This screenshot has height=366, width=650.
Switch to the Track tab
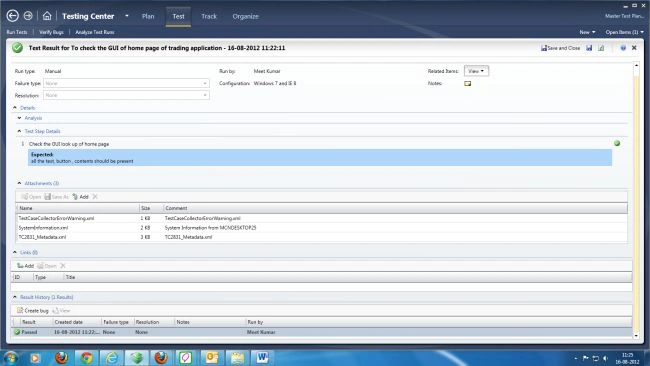(x=209, y=16)
